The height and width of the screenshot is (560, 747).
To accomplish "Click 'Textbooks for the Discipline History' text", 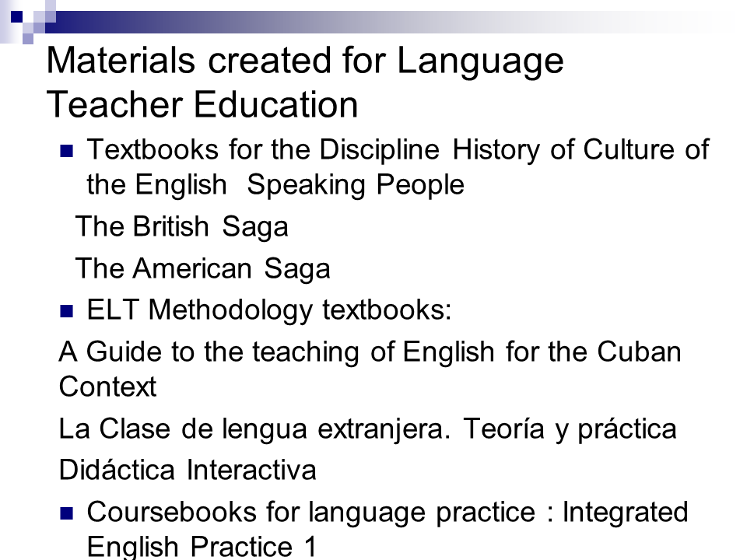I will [x=314, y=149].
